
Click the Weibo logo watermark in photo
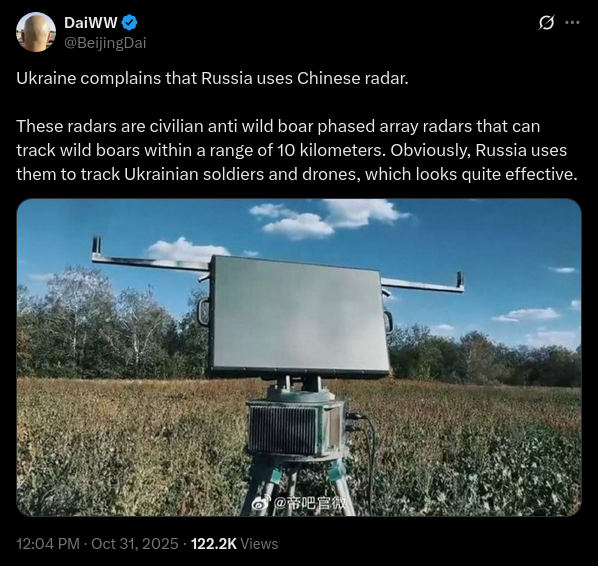(x=260, y=503)
